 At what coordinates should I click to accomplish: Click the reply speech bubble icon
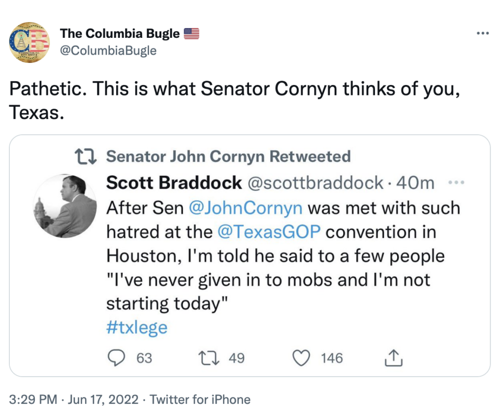pyautogui.click(x=116, y=358)
